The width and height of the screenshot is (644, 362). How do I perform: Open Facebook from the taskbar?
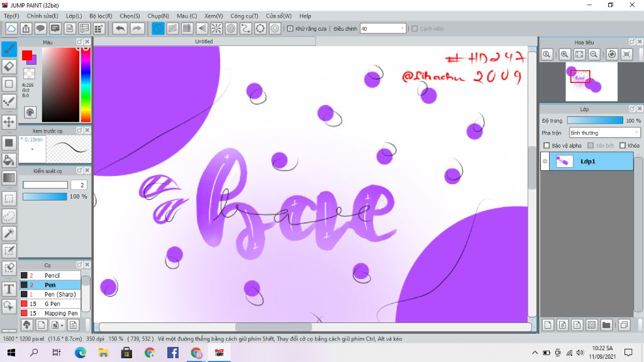[x=173, y=352]
